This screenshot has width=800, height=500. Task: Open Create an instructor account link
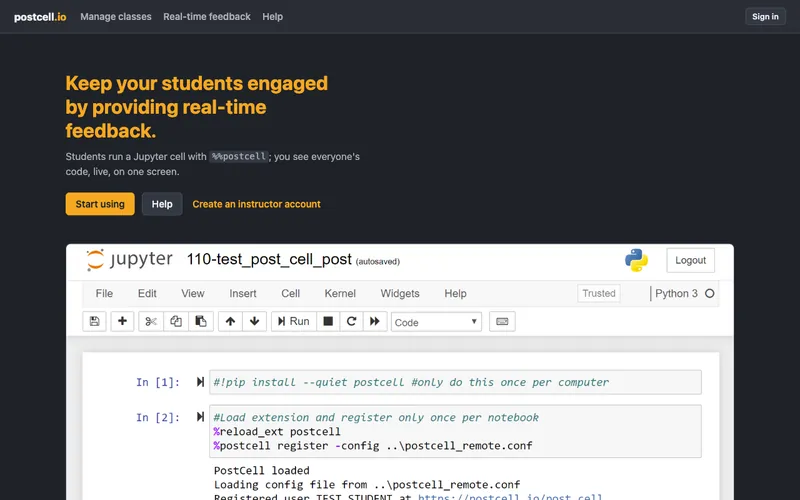pos(256,204)
